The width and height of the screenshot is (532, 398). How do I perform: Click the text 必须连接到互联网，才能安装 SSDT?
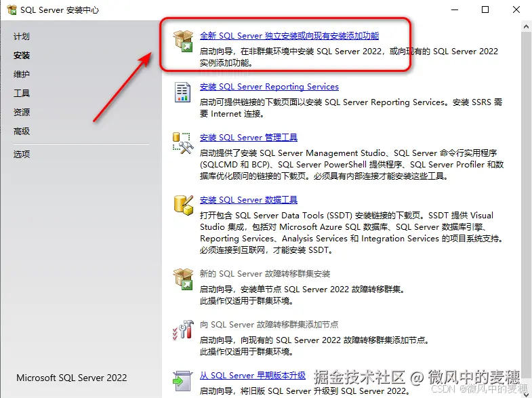(267, 250)
